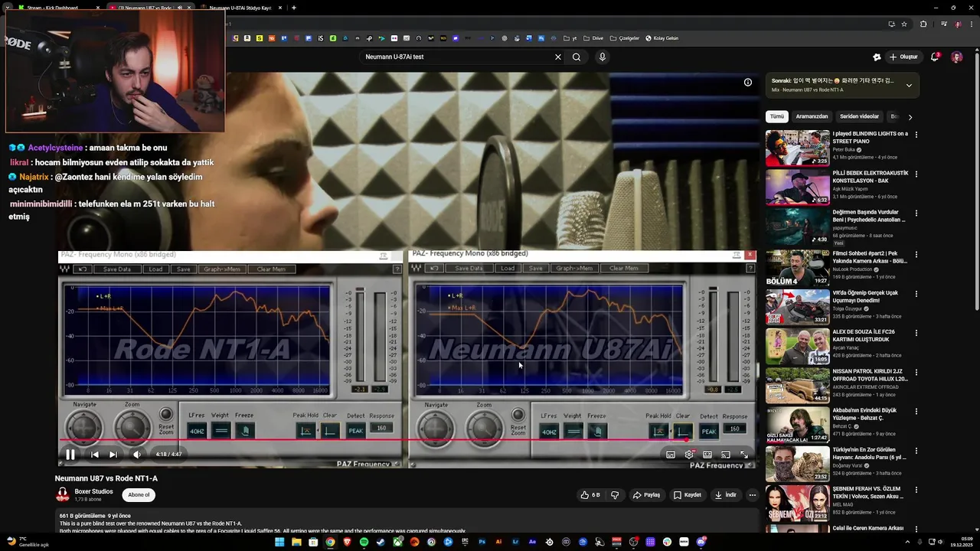The image size is (980, 551).
Task: Open Discord from the taskbar
Action: click(701, 542)
